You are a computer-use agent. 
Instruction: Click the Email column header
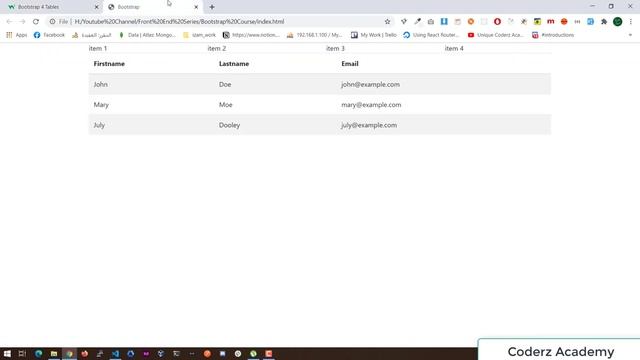point(350,64)
